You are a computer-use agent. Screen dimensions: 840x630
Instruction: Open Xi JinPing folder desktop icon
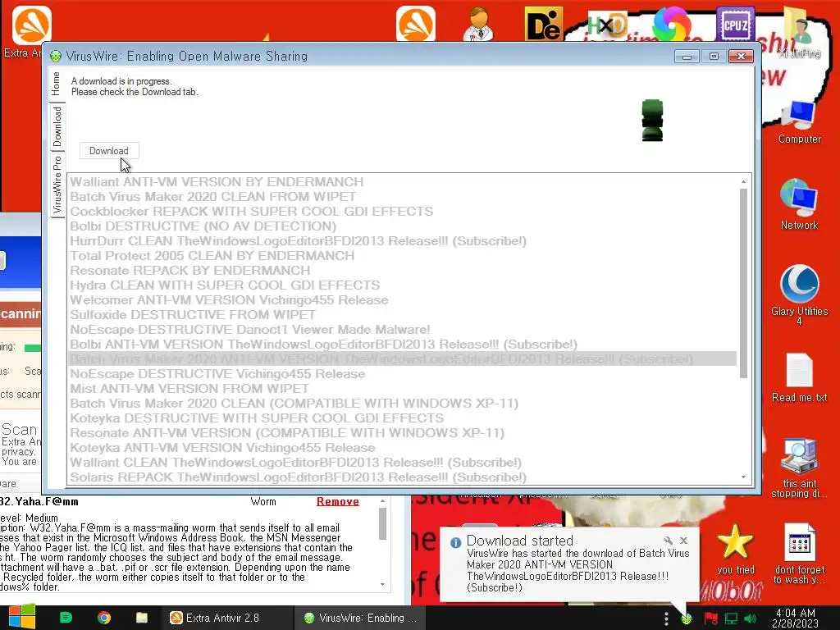[801, 31]
